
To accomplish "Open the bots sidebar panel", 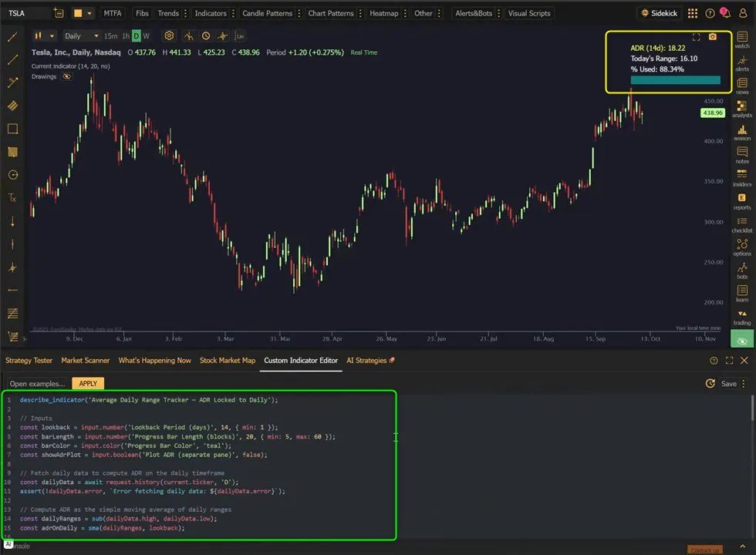I will [742, 271].
